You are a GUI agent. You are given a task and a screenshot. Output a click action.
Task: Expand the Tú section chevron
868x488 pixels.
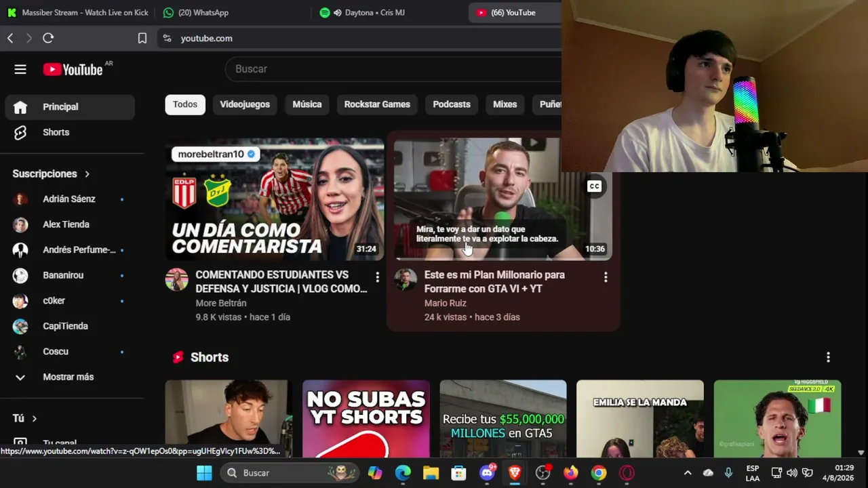34,419
